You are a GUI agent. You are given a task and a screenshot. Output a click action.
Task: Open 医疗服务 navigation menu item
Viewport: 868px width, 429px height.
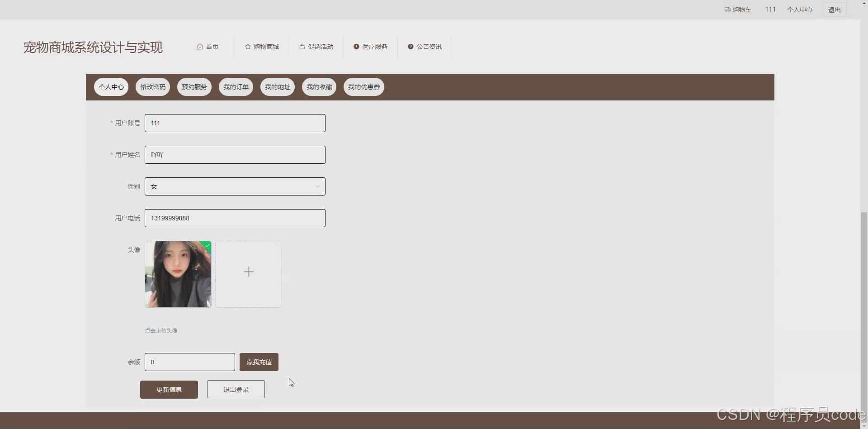click(x=370, y=47)
